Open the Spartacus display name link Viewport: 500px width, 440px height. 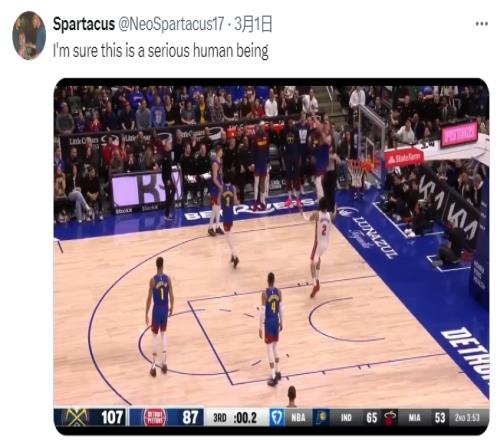coord(84,24)
